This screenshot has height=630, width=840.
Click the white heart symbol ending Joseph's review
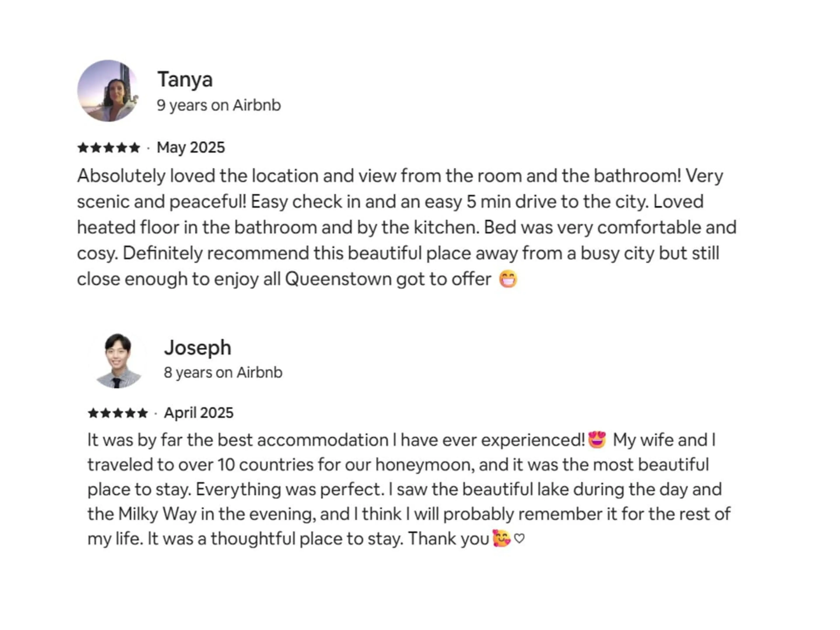click(519, 539)
